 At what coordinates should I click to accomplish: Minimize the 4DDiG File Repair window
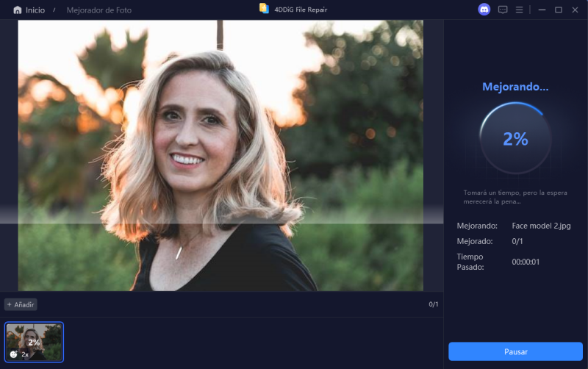pyautogui.click(x=542, y=10)
